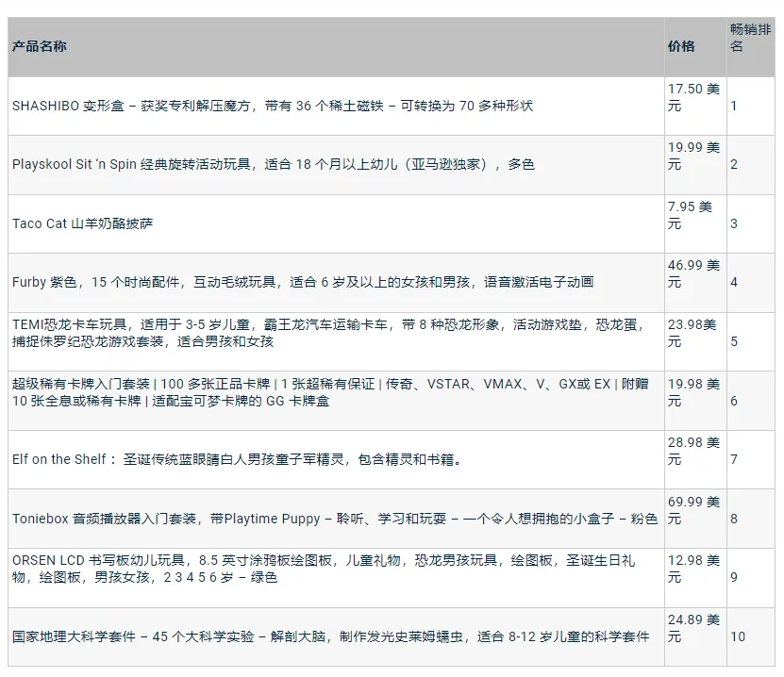
Task: Click the 19.98 美元 price cell
Action: point(695,401)
